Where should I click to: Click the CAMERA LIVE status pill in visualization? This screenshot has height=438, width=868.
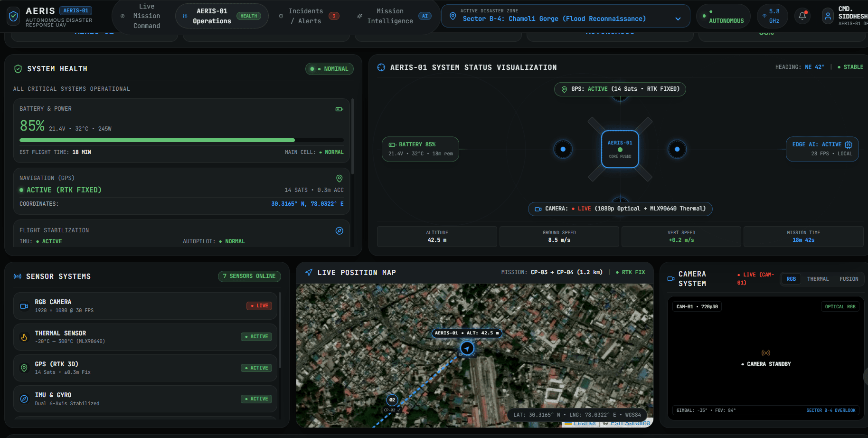coord(620,209)
